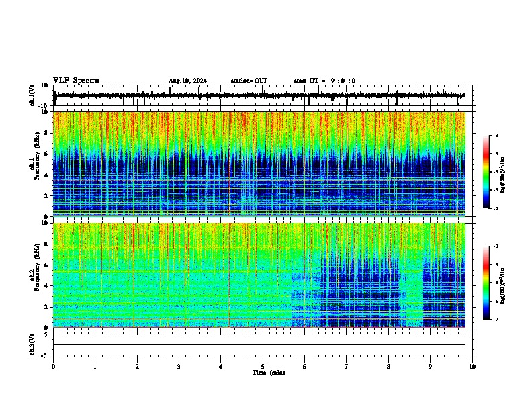Screen dimensions: 532x411
Task: Click the "6" kHz tick of ch.1 spectrogram
Action: (48, 154)
